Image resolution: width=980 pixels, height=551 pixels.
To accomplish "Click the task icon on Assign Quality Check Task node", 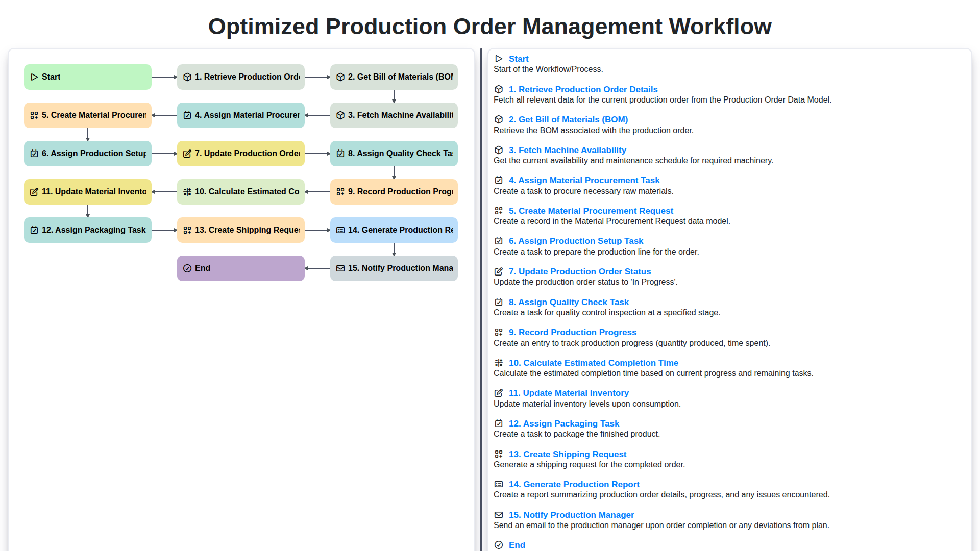I will click(340, 153).
